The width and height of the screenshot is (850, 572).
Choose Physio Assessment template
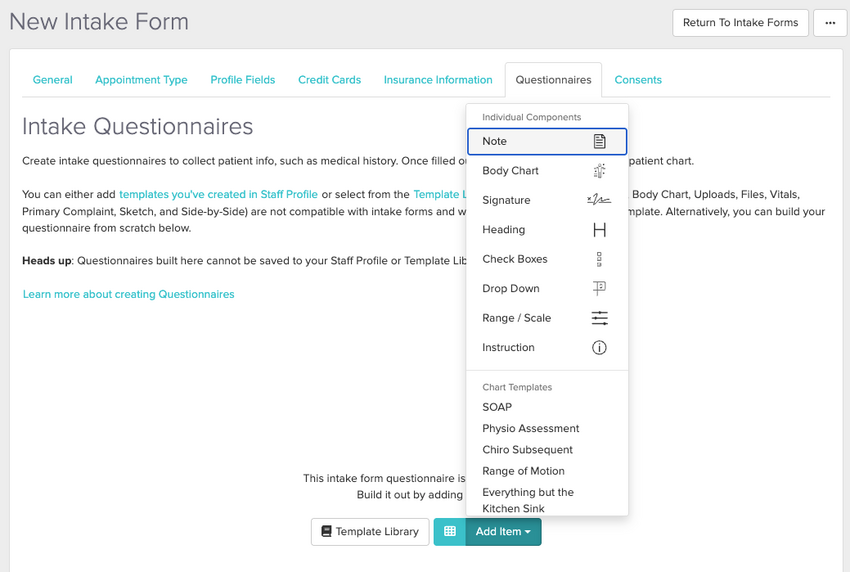(531, 429)
